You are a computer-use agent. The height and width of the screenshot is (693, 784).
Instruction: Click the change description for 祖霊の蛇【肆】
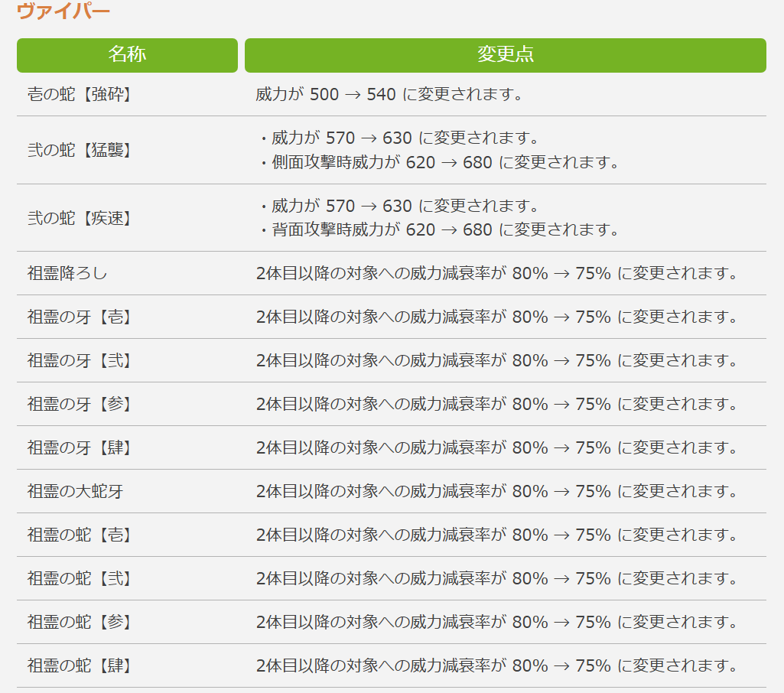click(x=496, y=665)
